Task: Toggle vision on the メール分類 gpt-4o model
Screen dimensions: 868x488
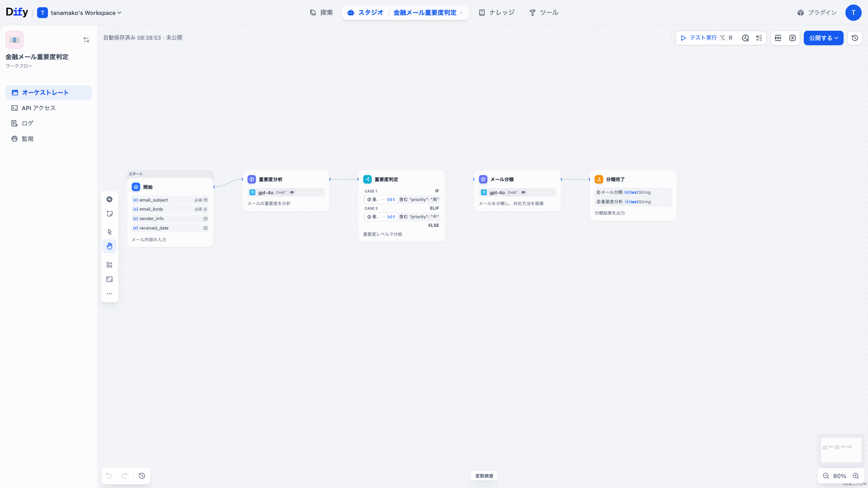Action: click(524, 192)
